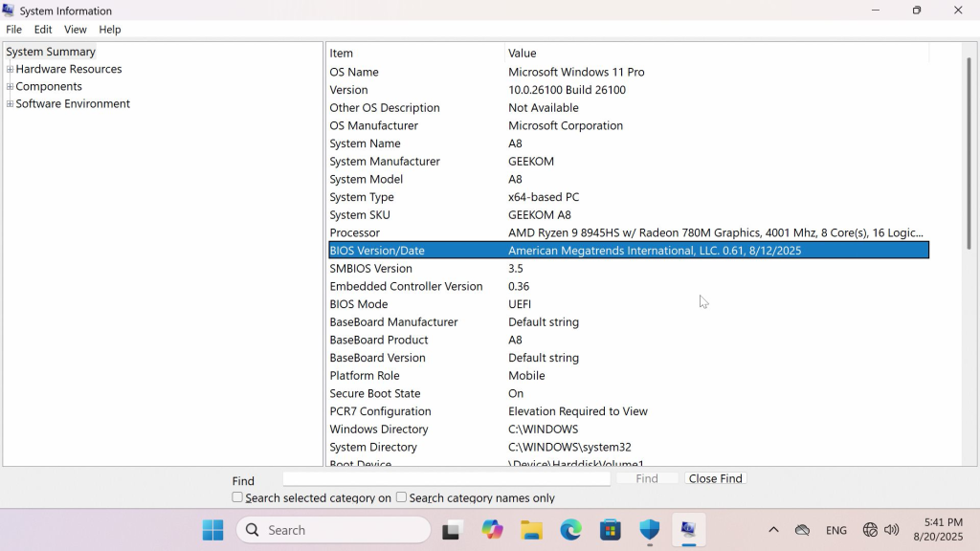Select the Secure Boot State row
The height and width of the screenshot is (551, 980).
[628, 393]
